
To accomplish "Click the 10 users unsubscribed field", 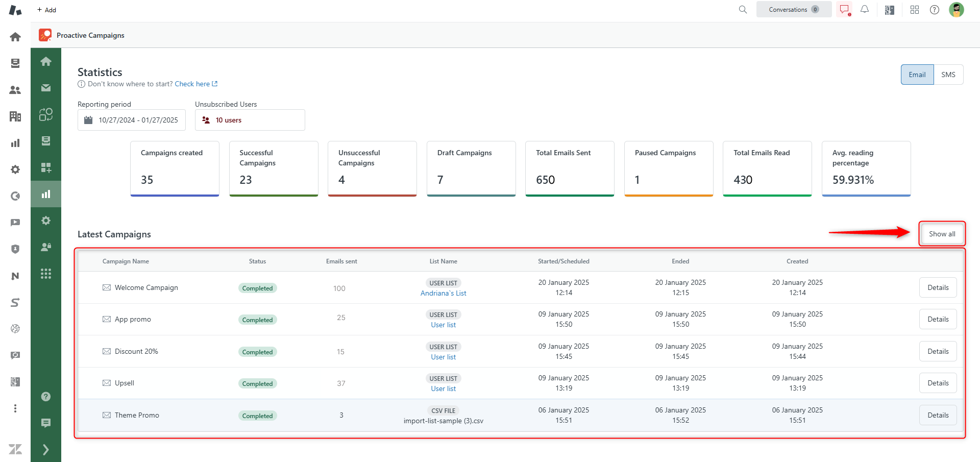I will [x=250, y=120].
